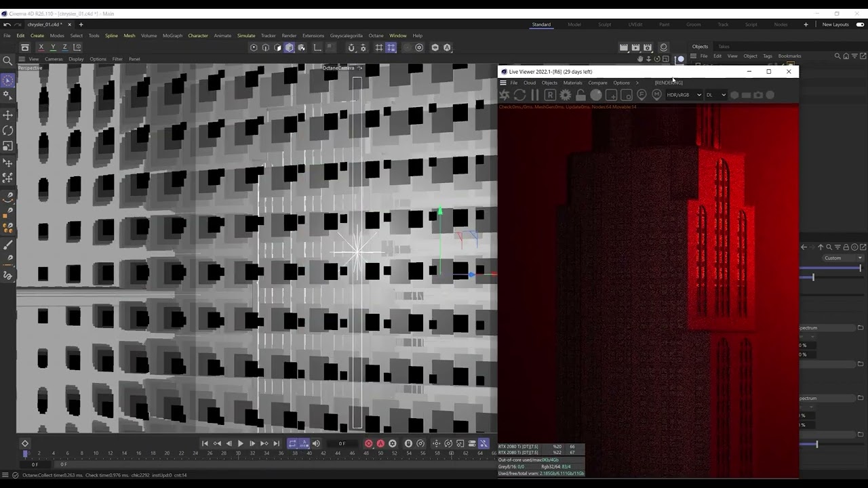
Task: Click the record active objects button
Action: pyautogui.click(x=368, y=444)
